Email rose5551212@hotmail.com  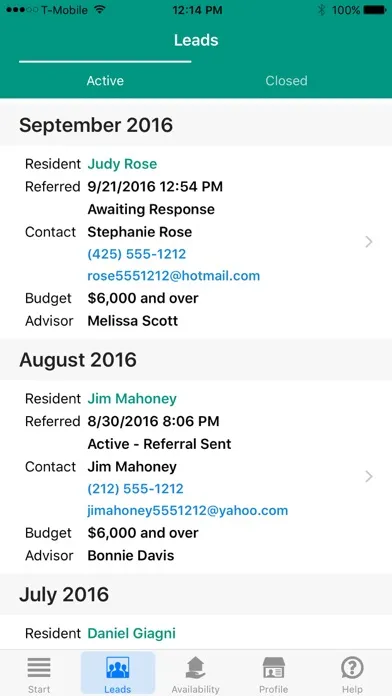pyautogui.click(x=174, y=276)
